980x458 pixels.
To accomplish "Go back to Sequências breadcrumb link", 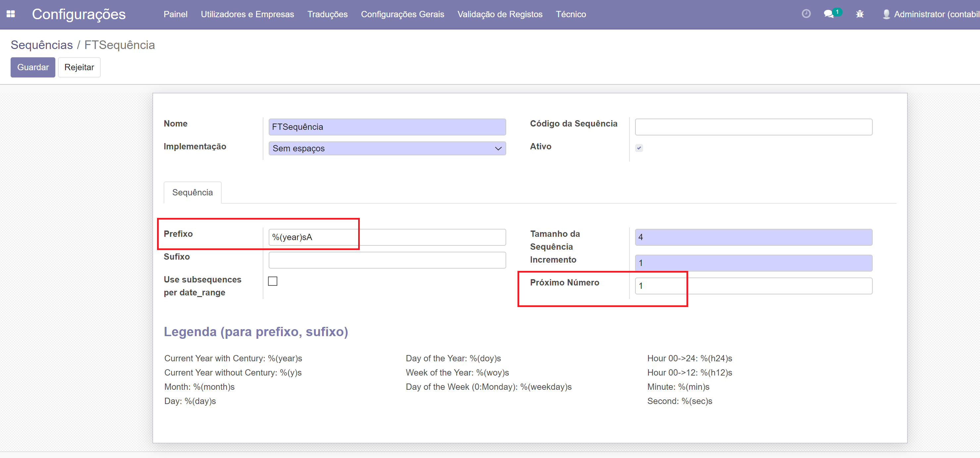I will coord(41,45).
